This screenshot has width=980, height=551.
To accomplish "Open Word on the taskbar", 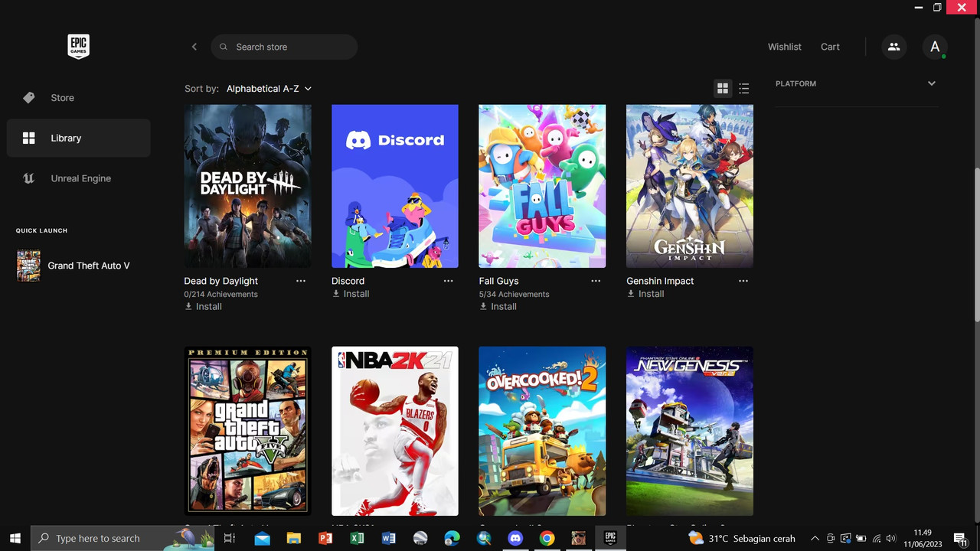I will tap(388, 538).
